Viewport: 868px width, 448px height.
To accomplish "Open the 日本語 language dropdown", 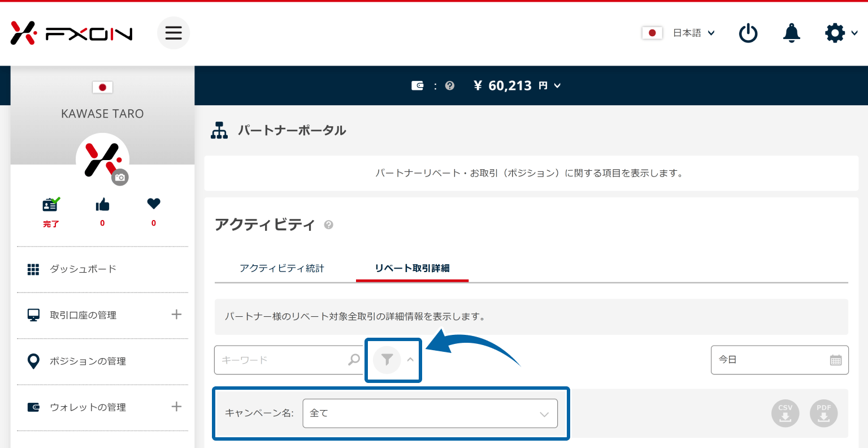I will click(694, 33).
